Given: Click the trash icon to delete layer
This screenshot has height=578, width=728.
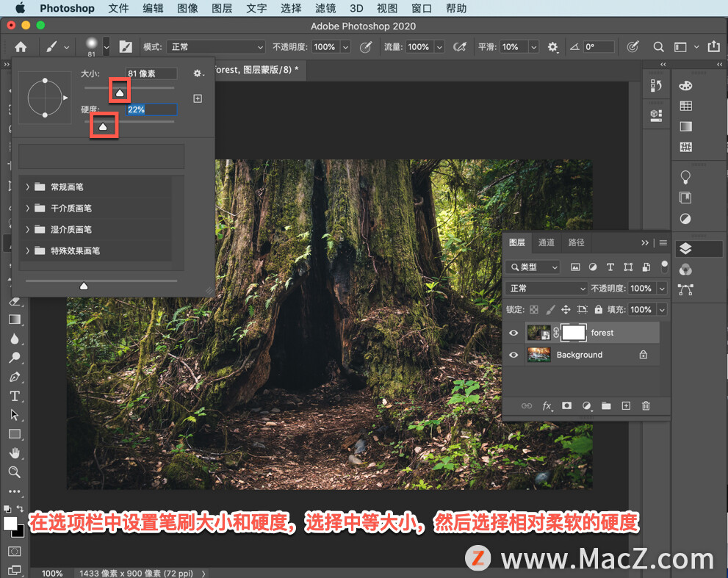Looking at the screenshot, I should 646,405.
